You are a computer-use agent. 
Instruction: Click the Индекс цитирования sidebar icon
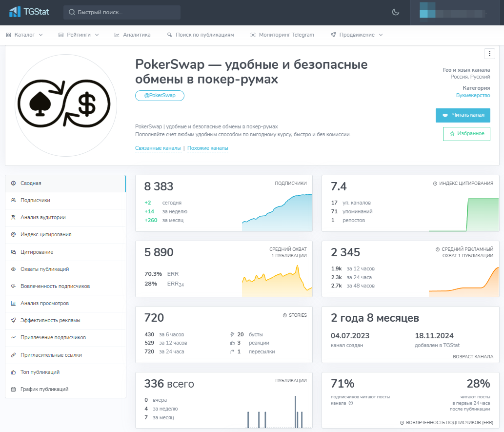coord(13,234)
